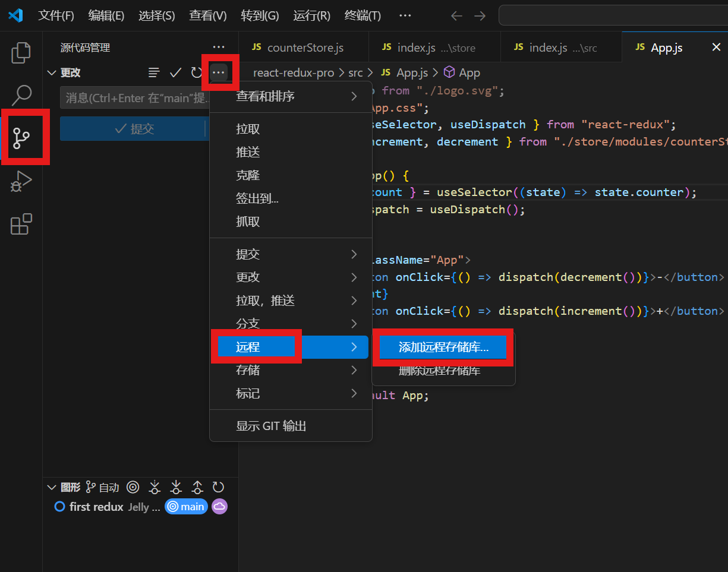
Task: Close the App.js editor tab
Action: coord(716,48)
